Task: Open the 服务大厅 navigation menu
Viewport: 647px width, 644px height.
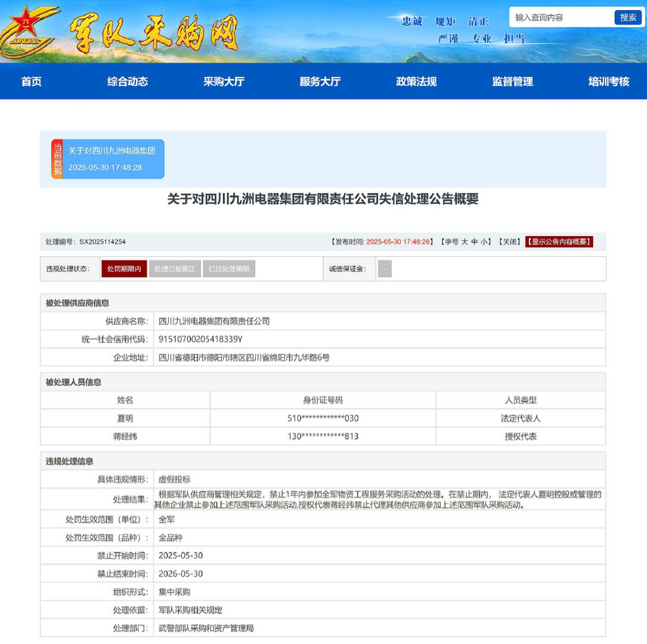Action: coord(320,81)
